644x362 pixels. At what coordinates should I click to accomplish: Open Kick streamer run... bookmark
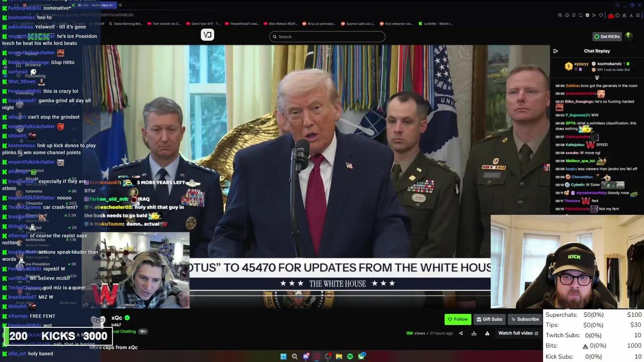tap(396, 24)
